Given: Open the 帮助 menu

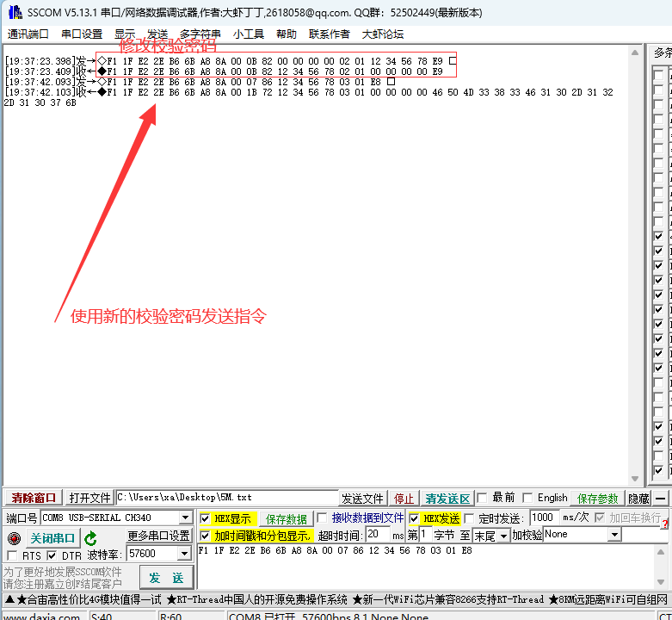Looking at the screenshot, I should point(287,34).
